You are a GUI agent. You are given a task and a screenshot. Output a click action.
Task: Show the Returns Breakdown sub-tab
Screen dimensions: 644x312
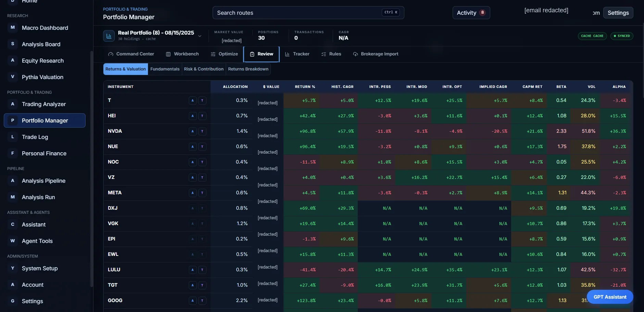click(x=248, y=69)
